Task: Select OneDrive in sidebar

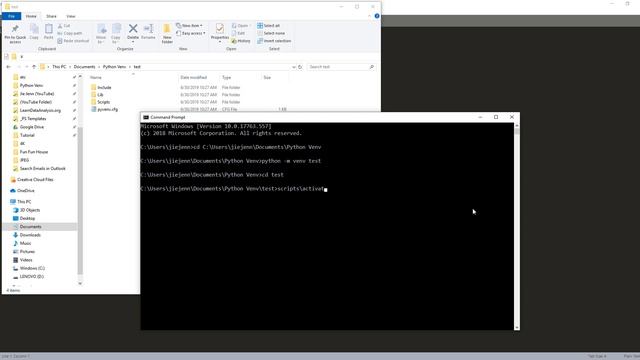Action: coord(26,191)
